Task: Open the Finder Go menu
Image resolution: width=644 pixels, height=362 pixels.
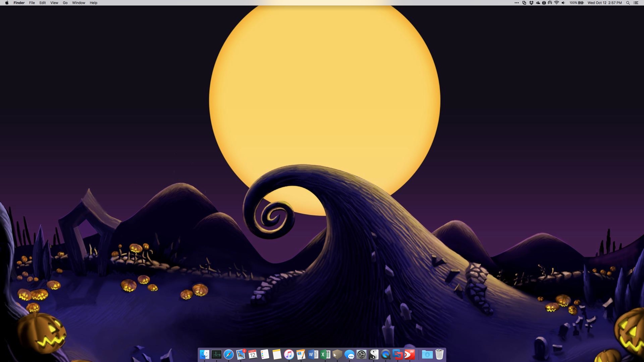Action: click(x=65, y=3)
